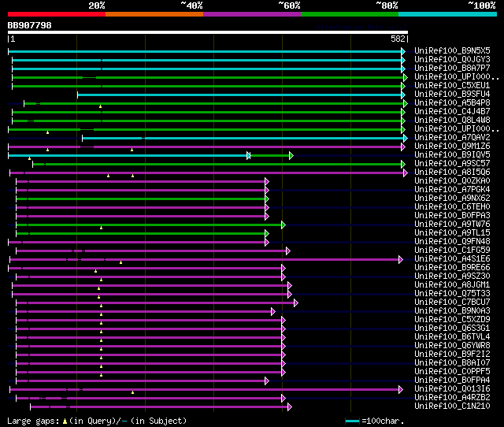Select the UniRef100_Q75T33 label
This screenshot has width=504, height=427.
(x=452, y=294)
